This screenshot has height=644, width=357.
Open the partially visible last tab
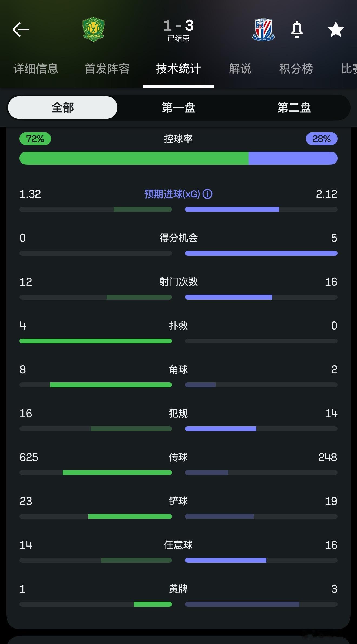349,69
